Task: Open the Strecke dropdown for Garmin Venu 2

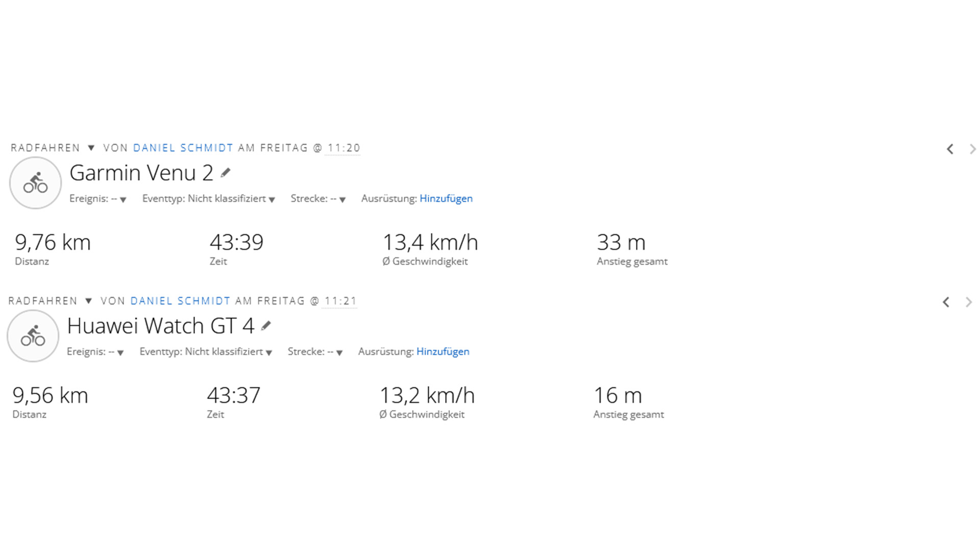Action: coord(342,199)
